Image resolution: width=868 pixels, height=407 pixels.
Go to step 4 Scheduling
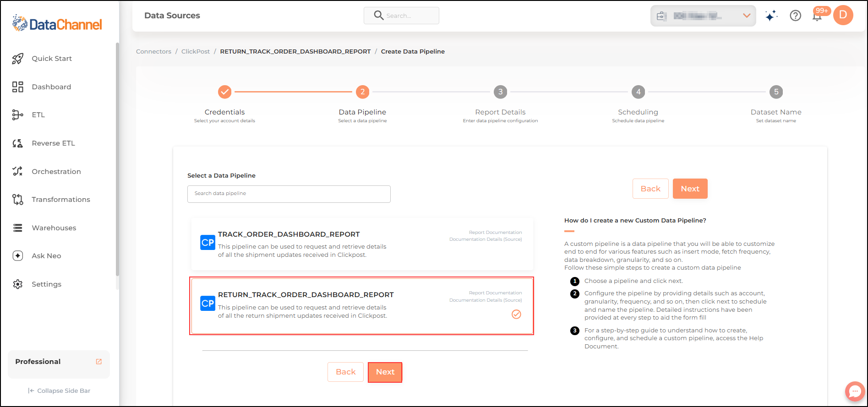(x=638, y=92)
